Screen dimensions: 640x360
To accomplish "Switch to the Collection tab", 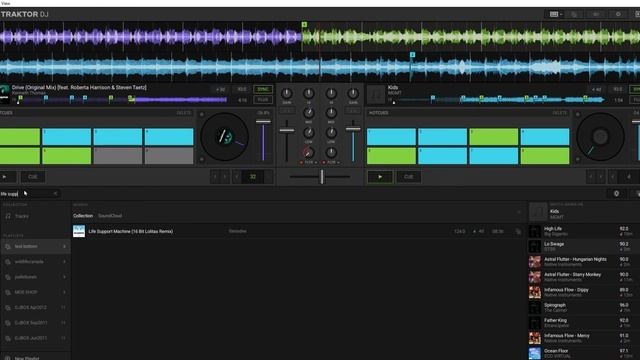I will click(x=83, y=216).
